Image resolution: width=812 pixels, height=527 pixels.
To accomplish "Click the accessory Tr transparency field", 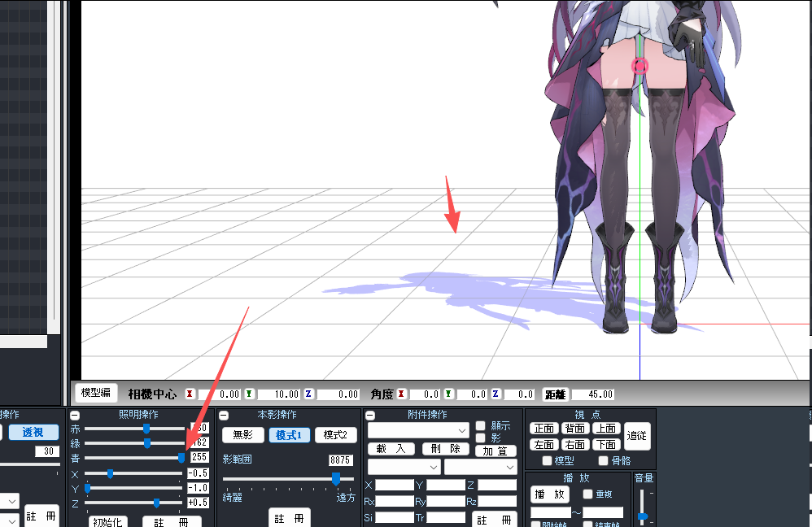I will [x=445, y=518].
